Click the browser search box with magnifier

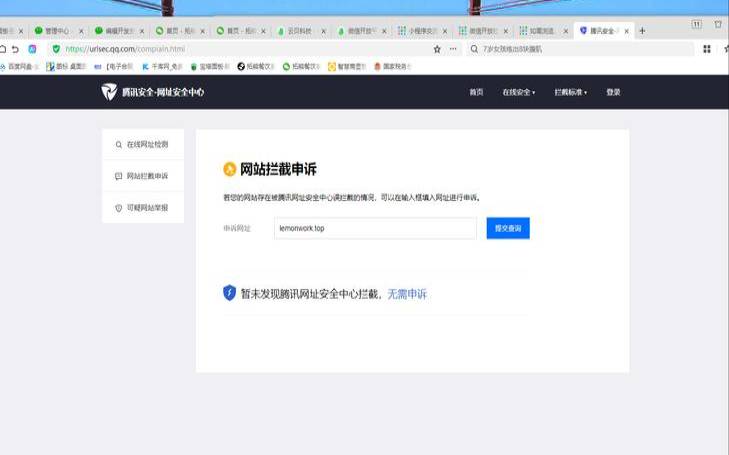coord(581,49)
